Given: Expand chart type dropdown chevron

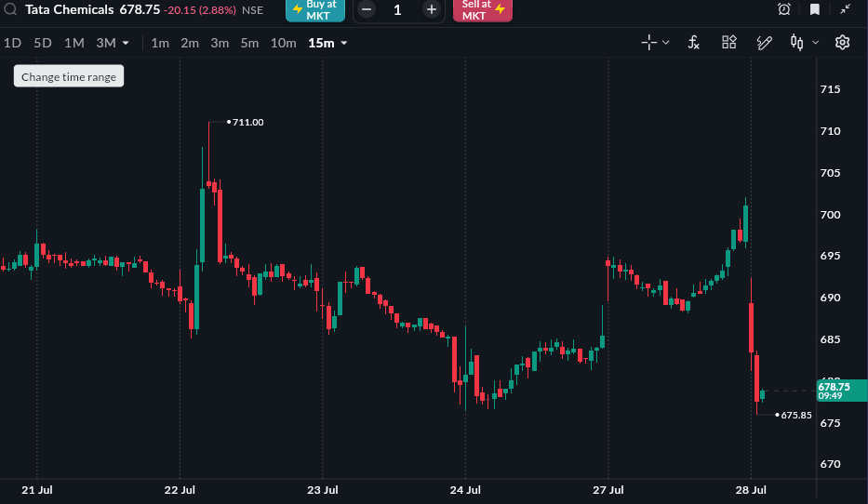Looking at the screenshot, I should [x=815, y=43].
